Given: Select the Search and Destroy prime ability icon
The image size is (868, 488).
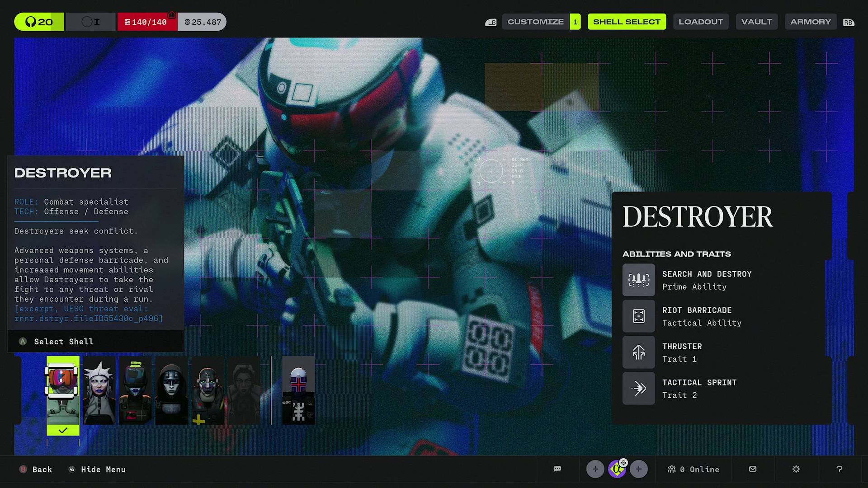Looking at the screenshot, I should 638,280.
